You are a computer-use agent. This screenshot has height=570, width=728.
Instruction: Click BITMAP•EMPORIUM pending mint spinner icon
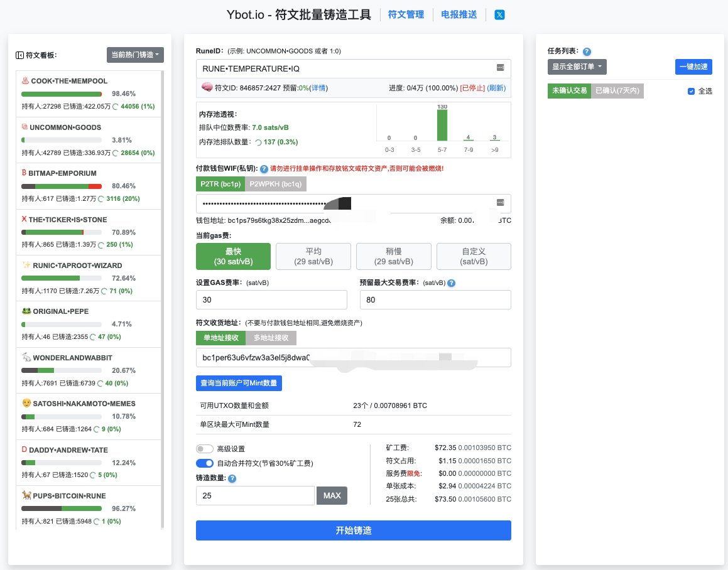101,199
